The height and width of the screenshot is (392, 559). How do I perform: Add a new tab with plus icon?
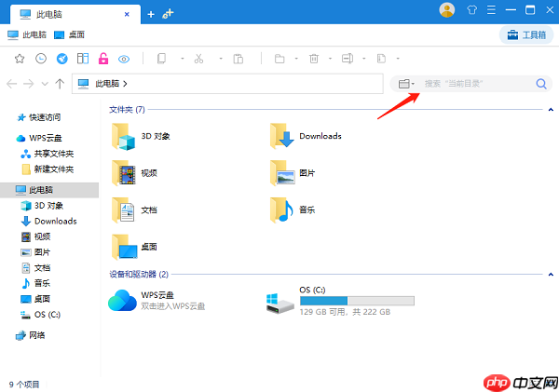[x=151, y=14]
